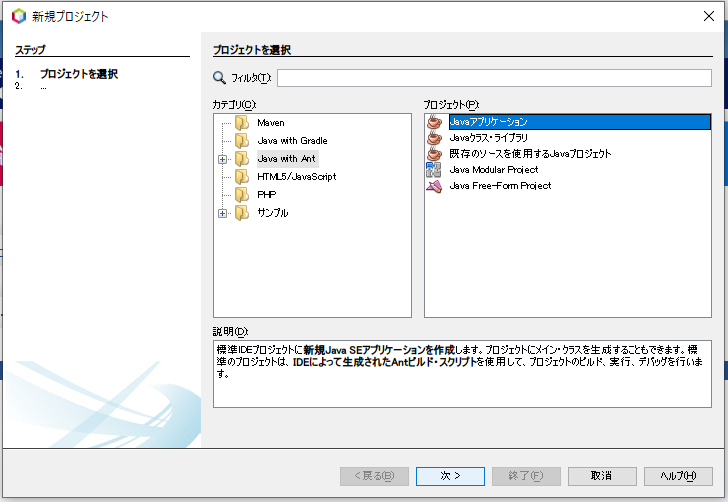Click the 次 > button
Viewport: 728px width, 502px height.
pyautogui.click(x=450, y=476)
